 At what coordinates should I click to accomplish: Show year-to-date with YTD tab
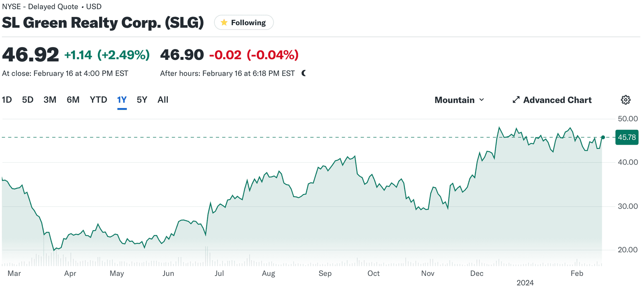point(98,100)
